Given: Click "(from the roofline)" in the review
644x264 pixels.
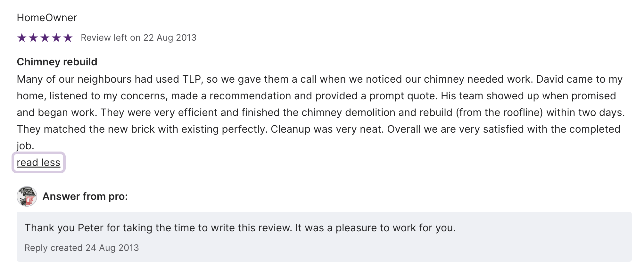Looking at the screenshot, I should tap(499, 112).
